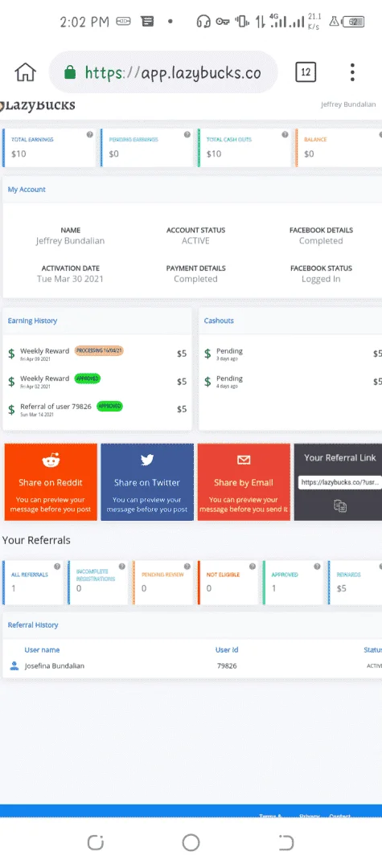Click the User name column header
382x868 pixels.
[42, 650]
